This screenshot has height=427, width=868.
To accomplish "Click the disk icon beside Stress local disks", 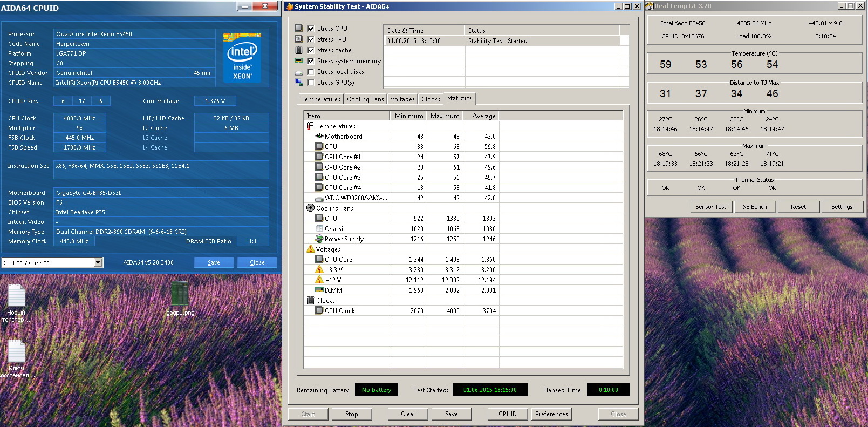I will 298,72.
